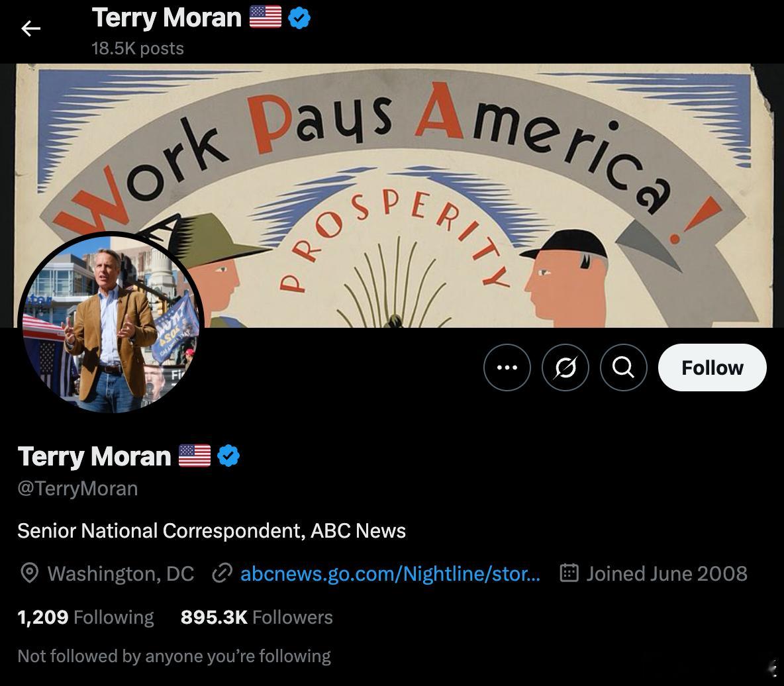Image resolution: width=784 pixels, height=686 pixels.
Task: Go back using the arrow icon
Action: click(x=30, y=28)
